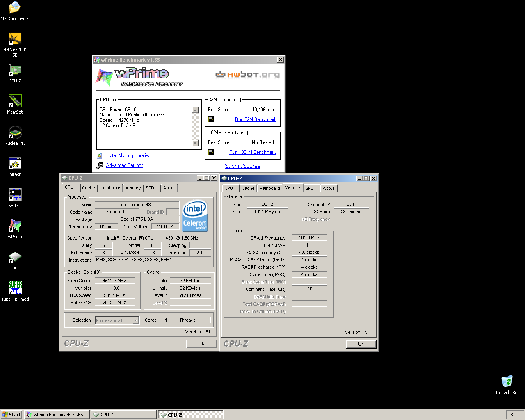Switch to Memory tab in left CPU-Z
Screen dimensions: 525x420
[x=133, y=188]
